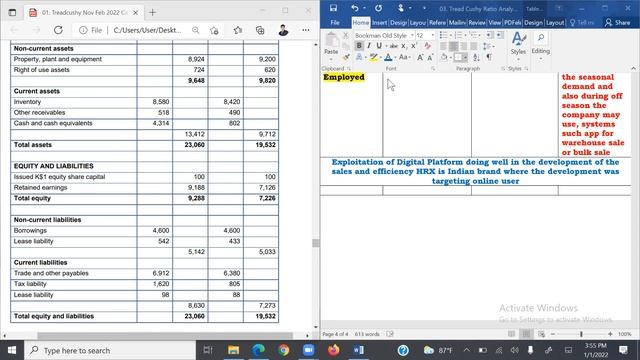Screen dimensions: 640x360
Task: Save the Word document
Action: pos(333,8)
